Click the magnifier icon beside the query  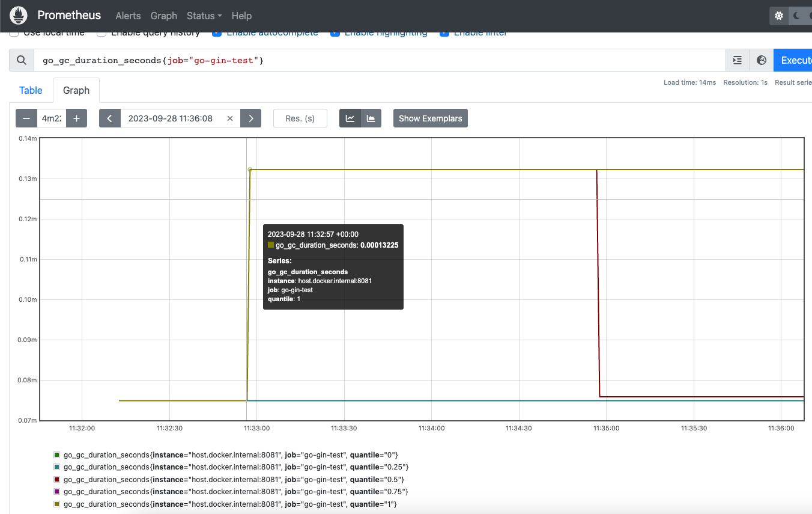(x=22, y=60)
